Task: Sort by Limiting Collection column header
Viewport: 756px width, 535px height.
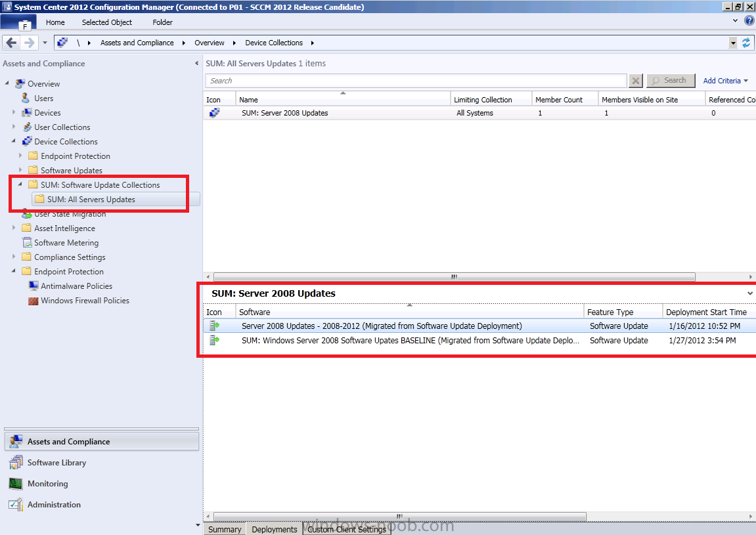Action: 491,100
